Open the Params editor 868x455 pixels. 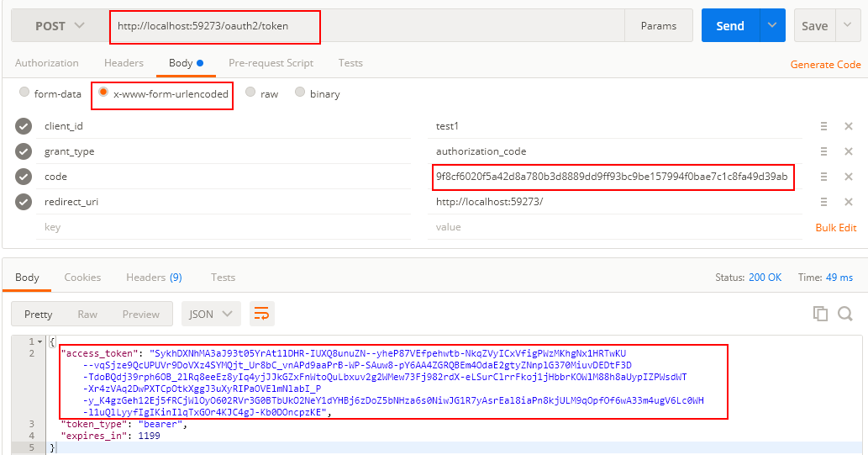tap(658, 26)
